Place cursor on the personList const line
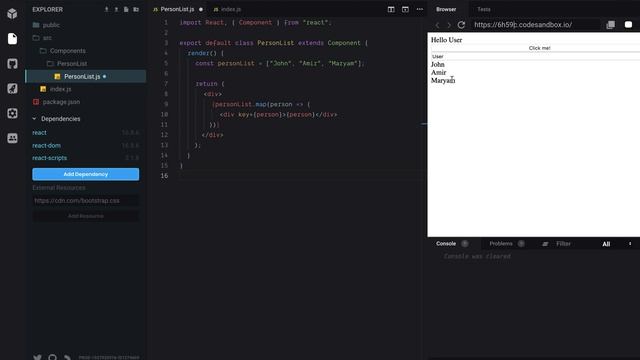 coord(280,63)
